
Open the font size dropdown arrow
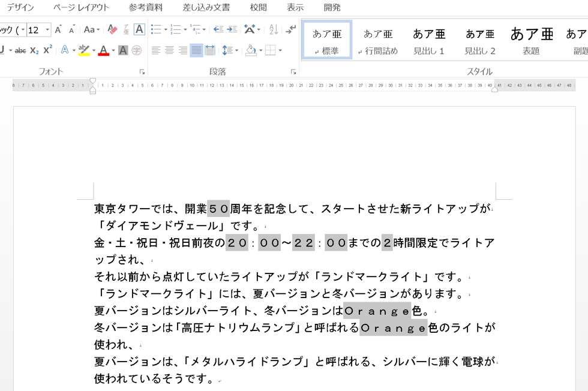point(47,29)
